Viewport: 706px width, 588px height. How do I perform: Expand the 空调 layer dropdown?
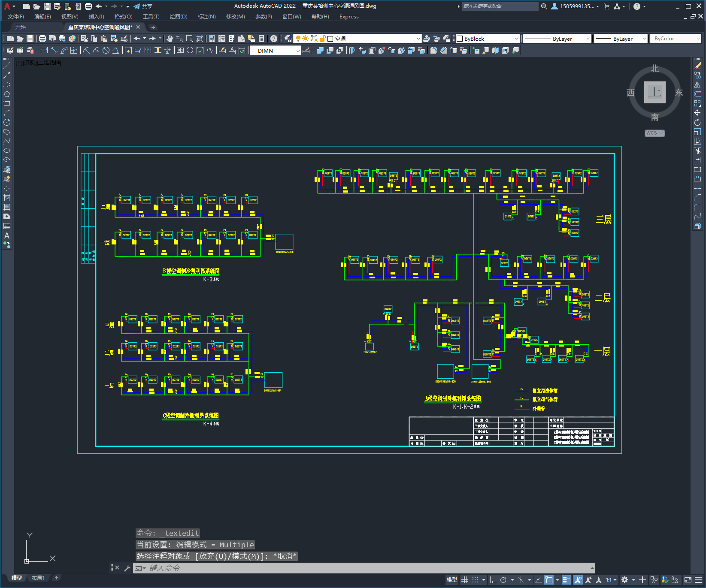(x=418, y=39)
